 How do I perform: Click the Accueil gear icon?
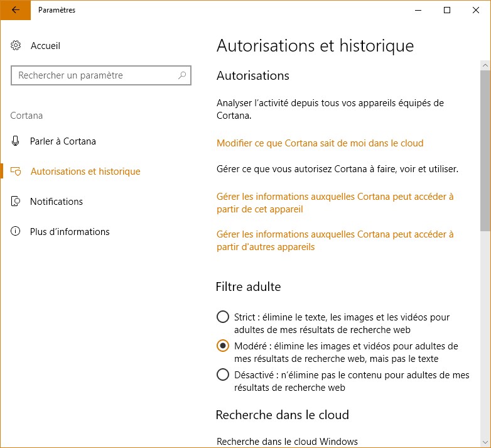(16, 46)
